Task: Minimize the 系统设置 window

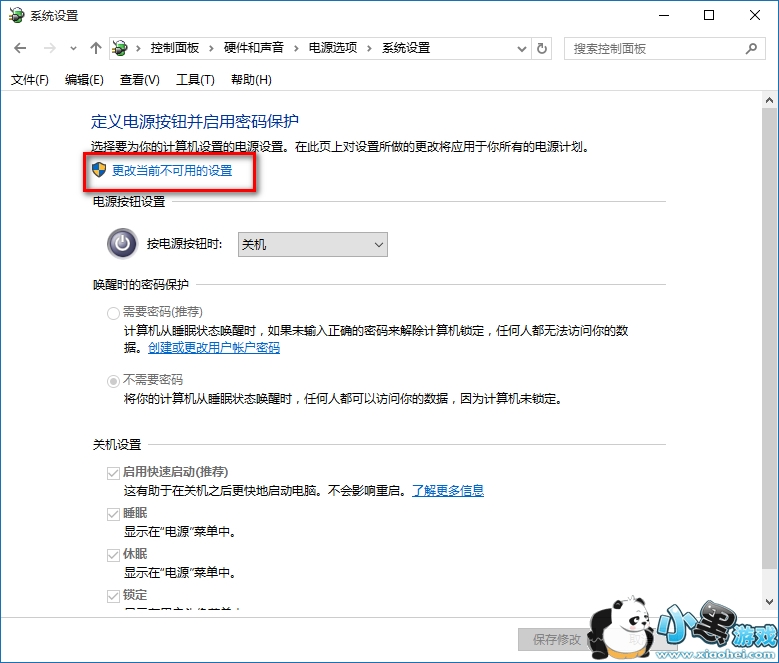Action: tap(664, 15)
